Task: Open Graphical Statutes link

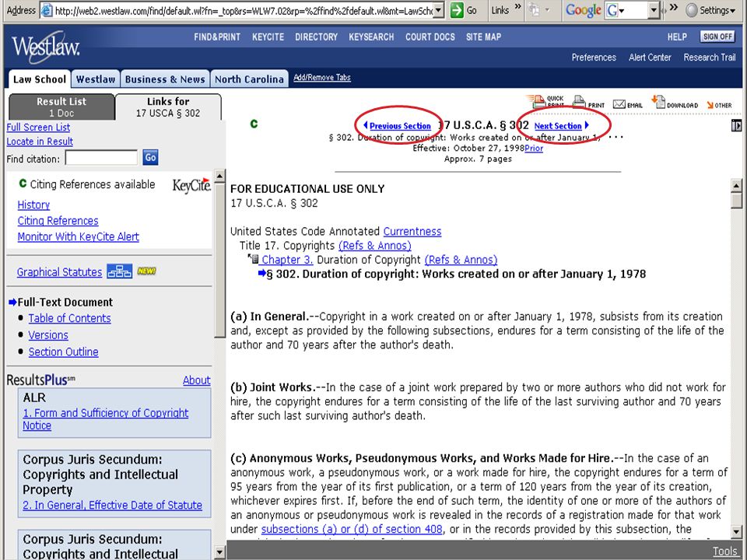Action: point(59,272)
